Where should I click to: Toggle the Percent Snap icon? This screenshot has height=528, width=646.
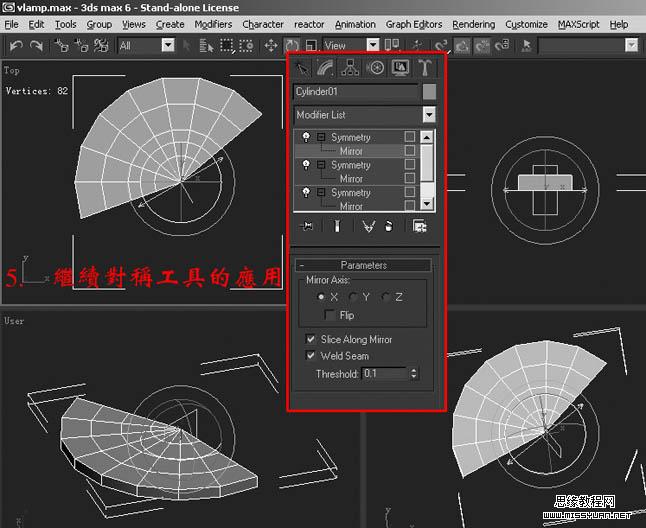point(482,45)
